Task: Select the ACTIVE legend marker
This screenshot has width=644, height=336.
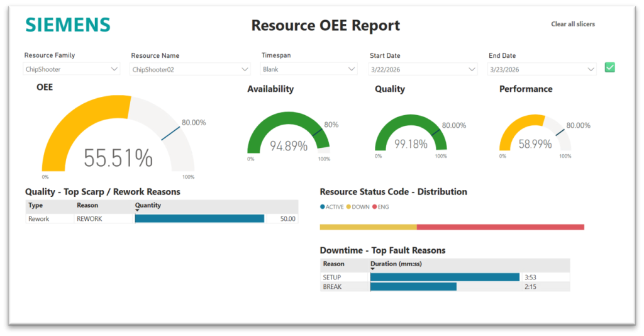Action: point(323,206)
